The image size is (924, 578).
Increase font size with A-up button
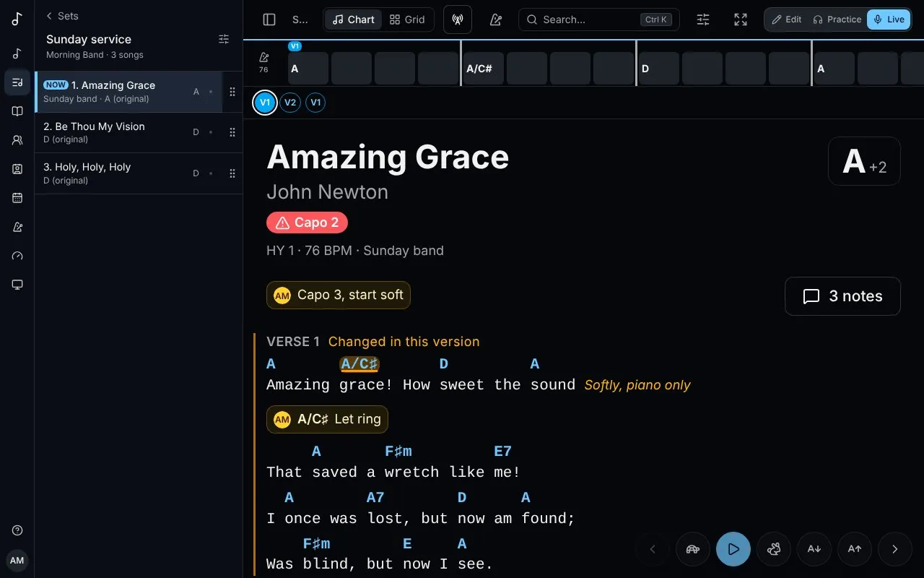(855, 549)
